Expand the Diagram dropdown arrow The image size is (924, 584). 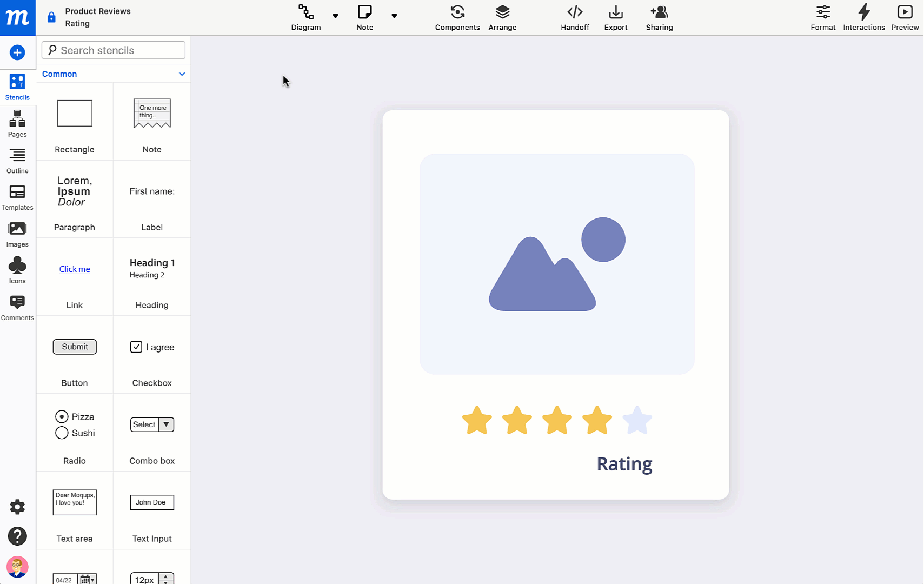click(x=336, y=16)
